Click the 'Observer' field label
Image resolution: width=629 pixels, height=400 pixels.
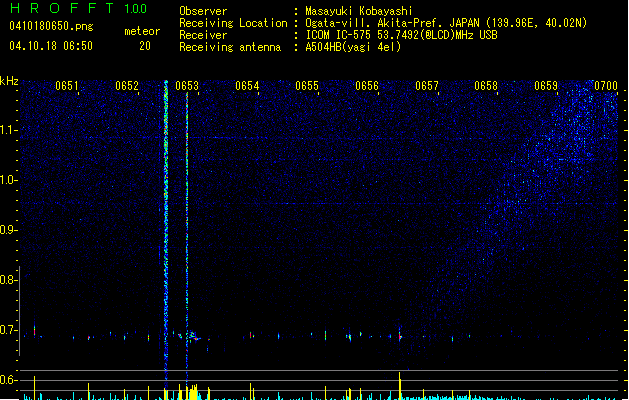203,11
